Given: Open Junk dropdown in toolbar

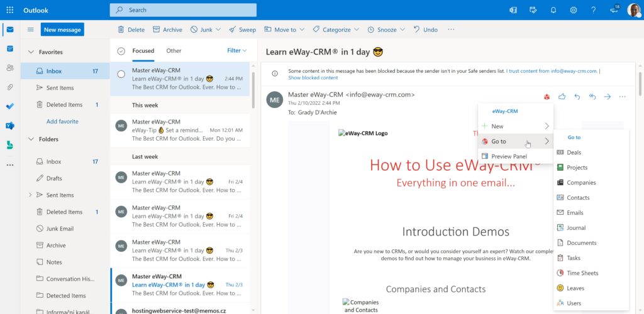Looking at the screenshot, I should (x=206, y=30).
